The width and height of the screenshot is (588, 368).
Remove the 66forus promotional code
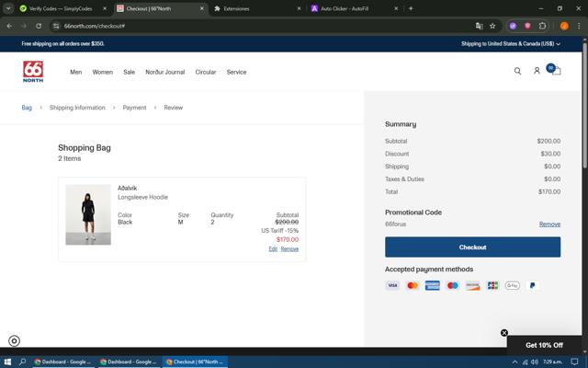click(x=549, y=224)
